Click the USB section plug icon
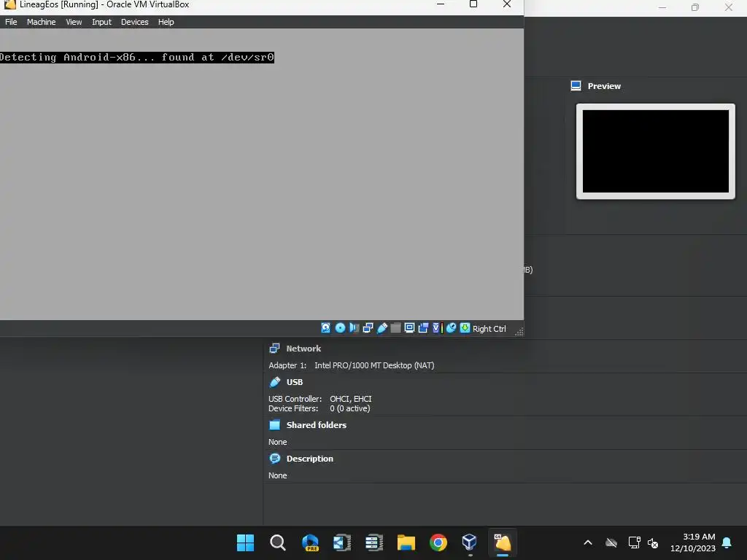This screenshot has height=560, width=747. point(275,382)
